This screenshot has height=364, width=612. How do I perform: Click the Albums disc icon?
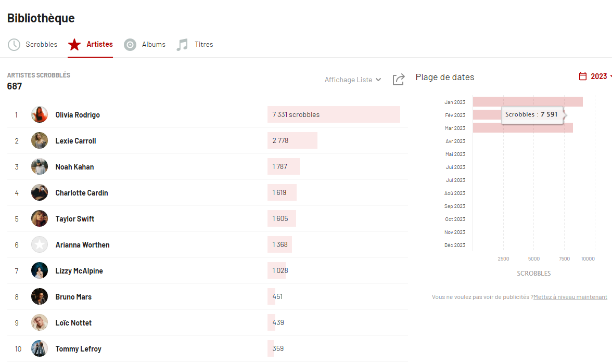(130, 45)
